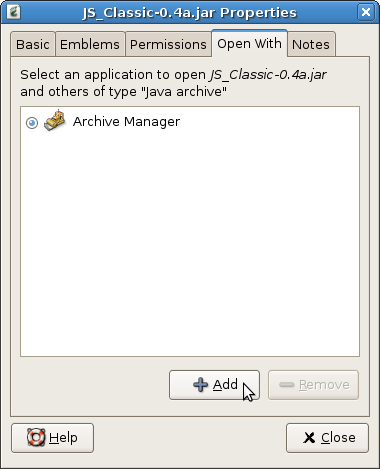380x469 pixels.
Task: Click the JS_Classic-0.4a.jar Properties title bar
Action: coord(190,13)
